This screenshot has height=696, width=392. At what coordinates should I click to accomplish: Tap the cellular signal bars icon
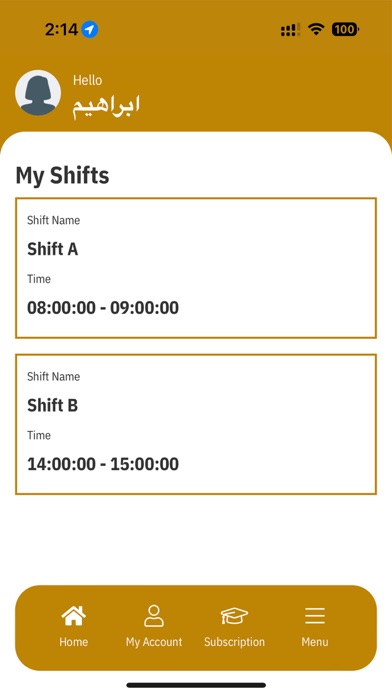[x=290, y=30]
